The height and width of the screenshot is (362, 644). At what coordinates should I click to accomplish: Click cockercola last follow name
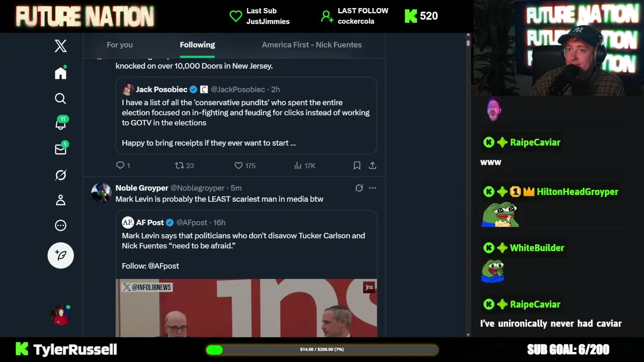coord(356,22)
